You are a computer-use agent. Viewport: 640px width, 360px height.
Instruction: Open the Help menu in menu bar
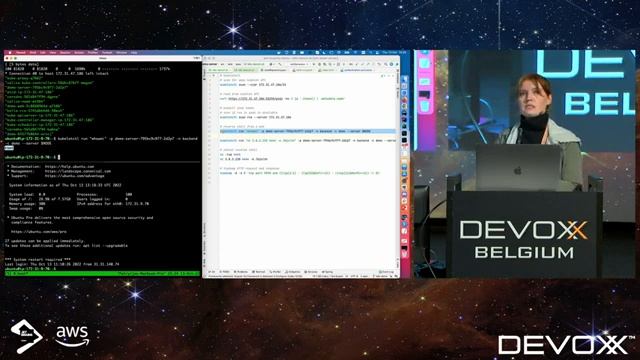[x=134, y=53]
